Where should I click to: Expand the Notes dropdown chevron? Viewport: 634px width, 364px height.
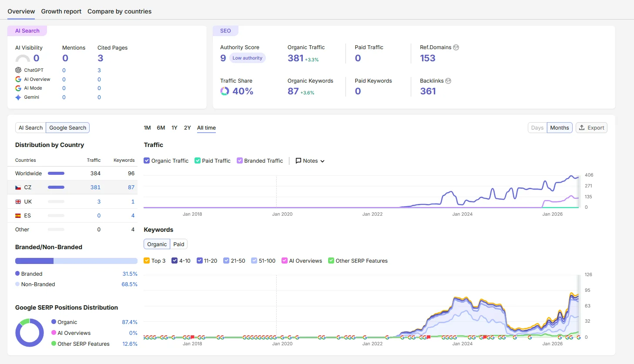322,161
